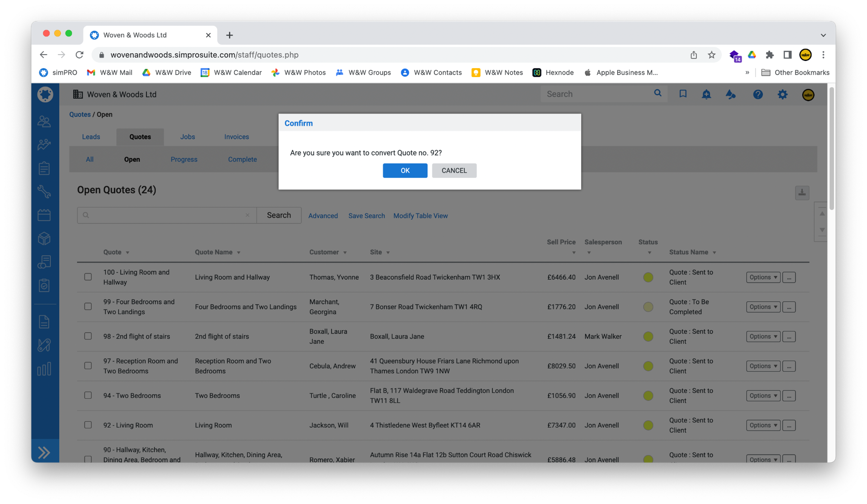The width and height of the screenshot is (867, 504).
Task: Click the notifications bell icon in header
Action: (x=706, y=94)
